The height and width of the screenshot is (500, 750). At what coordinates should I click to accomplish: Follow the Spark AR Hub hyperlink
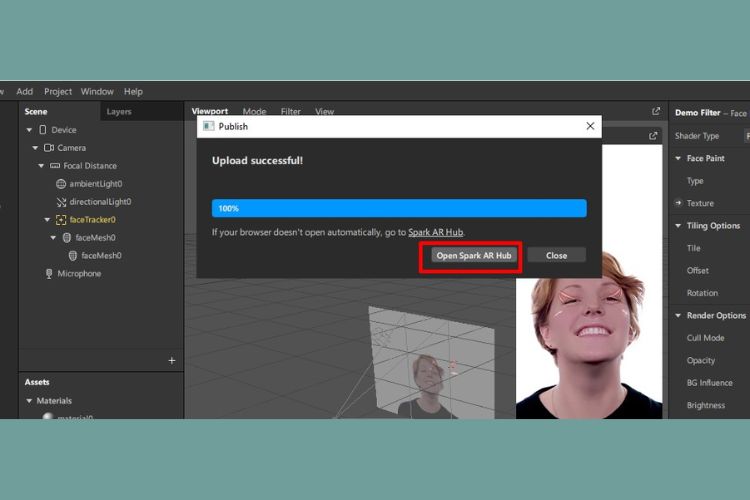click(435, 232)
